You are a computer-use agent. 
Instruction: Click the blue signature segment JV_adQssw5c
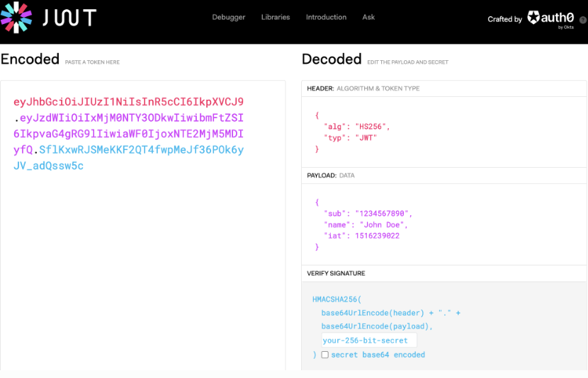[48, 166]
